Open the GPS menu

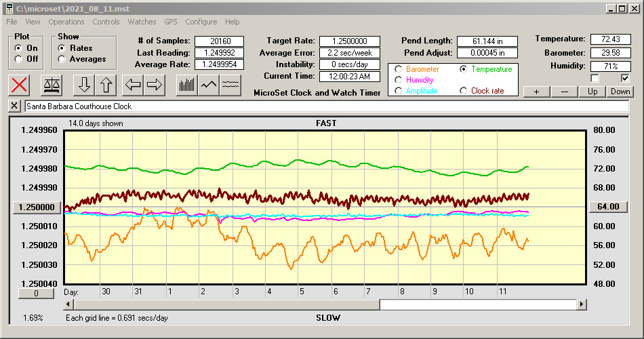171,22
